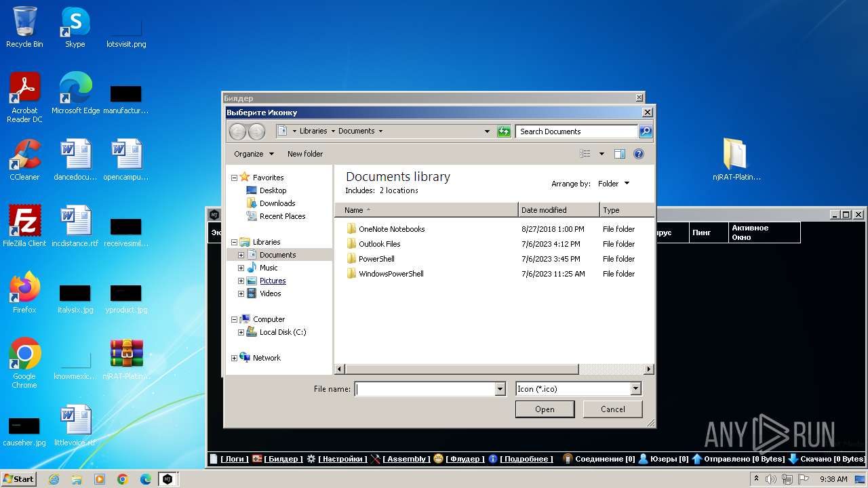Open Recycle Bin desktop icon
Viewport: 868px width, 488px height.
[x=24, y=27]
